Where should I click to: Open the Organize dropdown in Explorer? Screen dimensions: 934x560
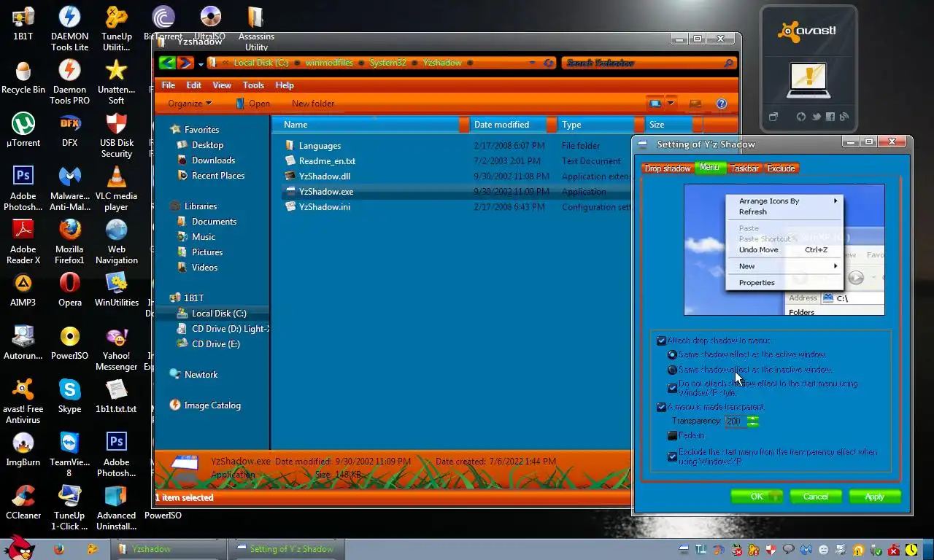190,104
